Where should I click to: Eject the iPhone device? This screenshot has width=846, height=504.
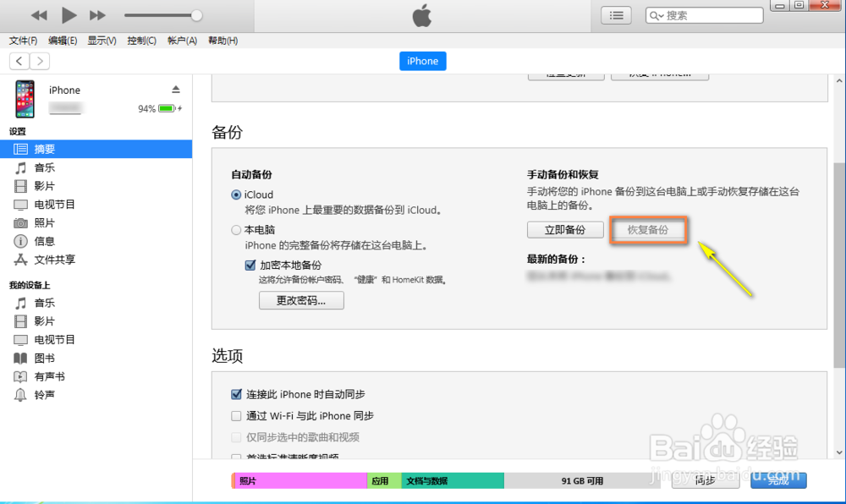[x=176, y=89]
